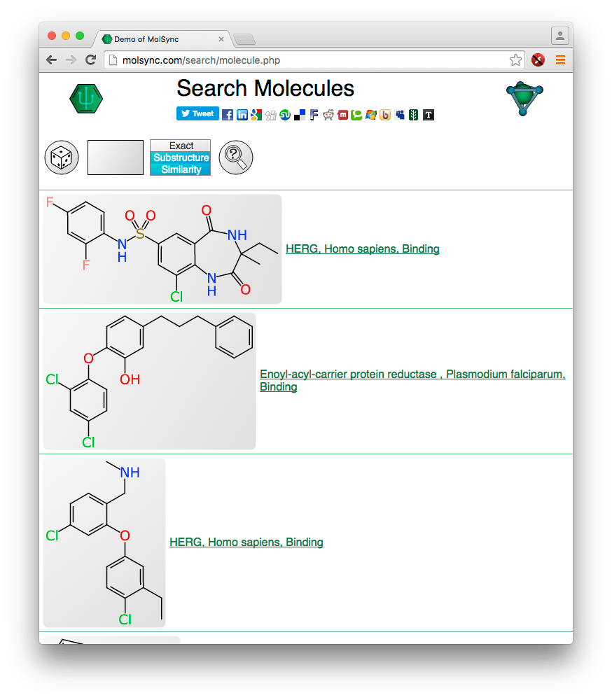Screen dimensions: 612x700
Task: Share via the LinkedIn icon
Action: 242,114
